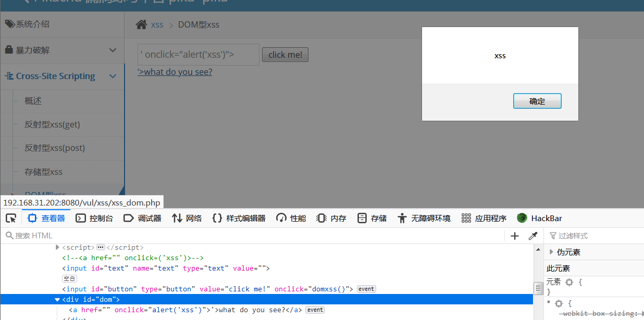The width and height of the screenshot is (644, 320).
Task: Expand the 伪元素 pseudo-elements section
Action: tap(551, 252)
